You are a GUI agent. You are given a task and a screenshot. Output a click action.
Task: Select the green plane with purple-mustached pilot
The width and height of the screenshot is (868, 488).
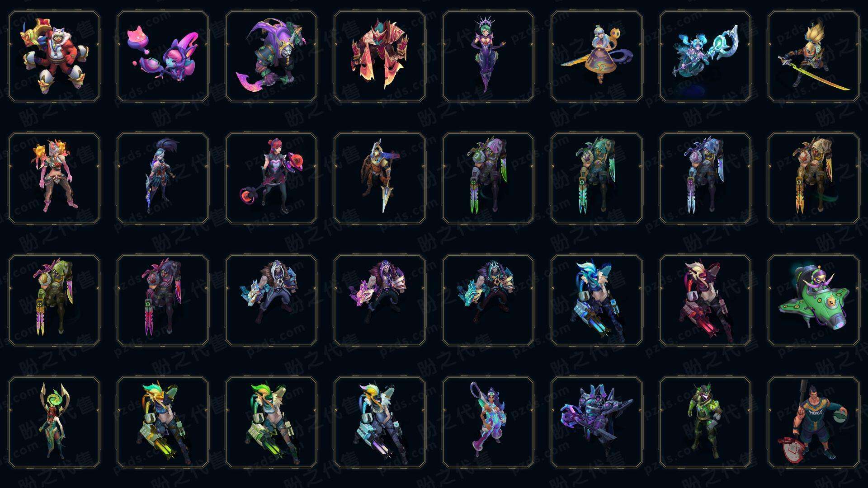click(x=814, y=300)
